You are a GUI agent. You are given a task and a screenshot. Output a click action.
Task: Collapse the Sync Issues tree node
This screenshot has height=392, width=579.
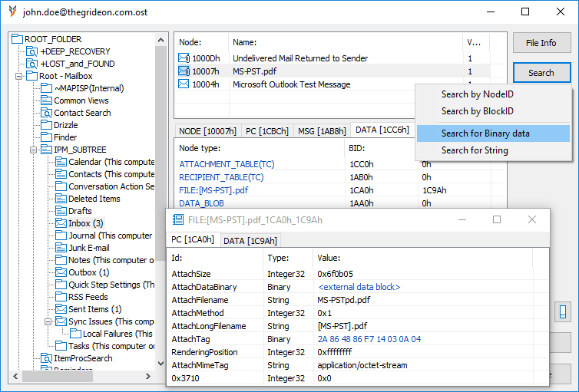pos(46,321)
